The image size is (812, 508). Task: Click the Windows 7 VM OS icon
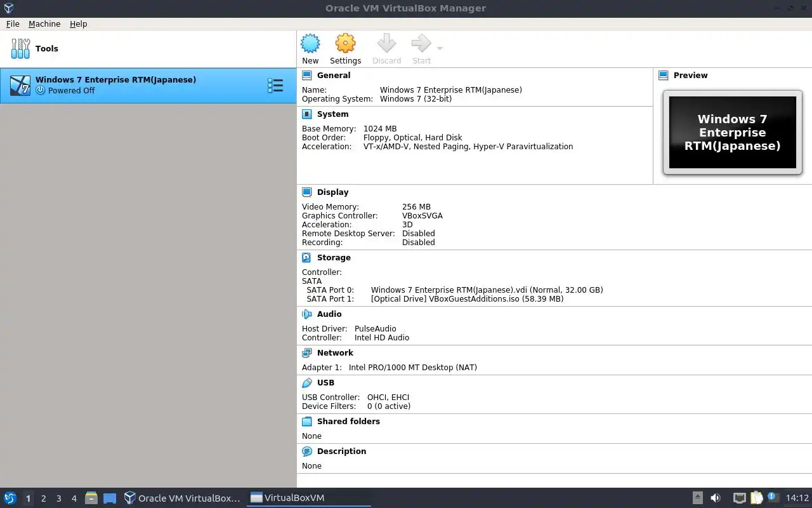(20, 85)
